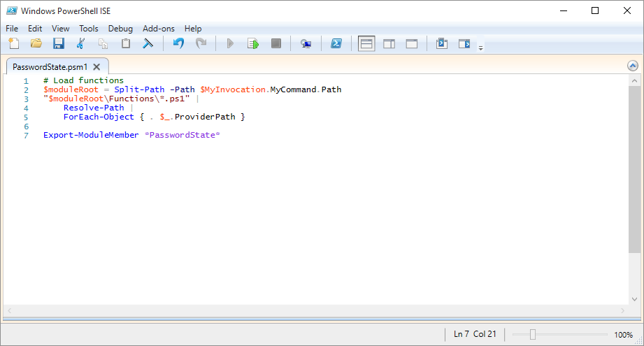
Task: Maximize the PowerShell ISE window
Action: [x=595, y=10]
